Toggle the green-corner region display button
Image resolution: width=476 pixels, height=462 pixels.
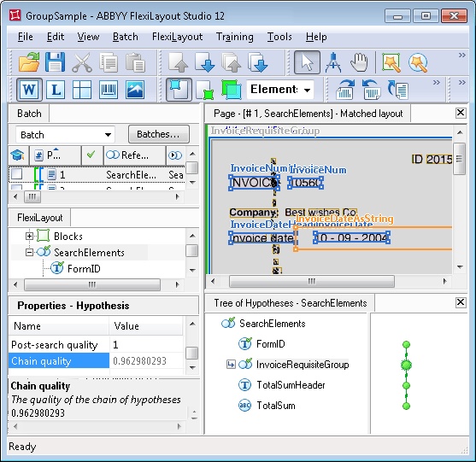[205, 91]
